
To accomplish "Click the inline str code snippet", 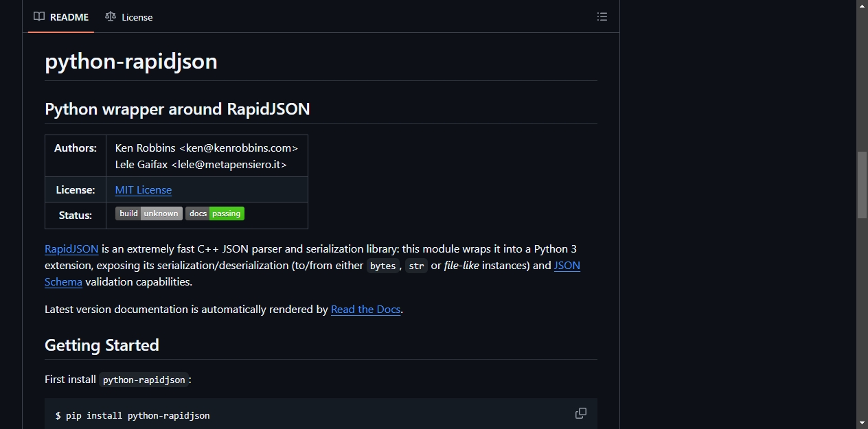I will 416,266.
